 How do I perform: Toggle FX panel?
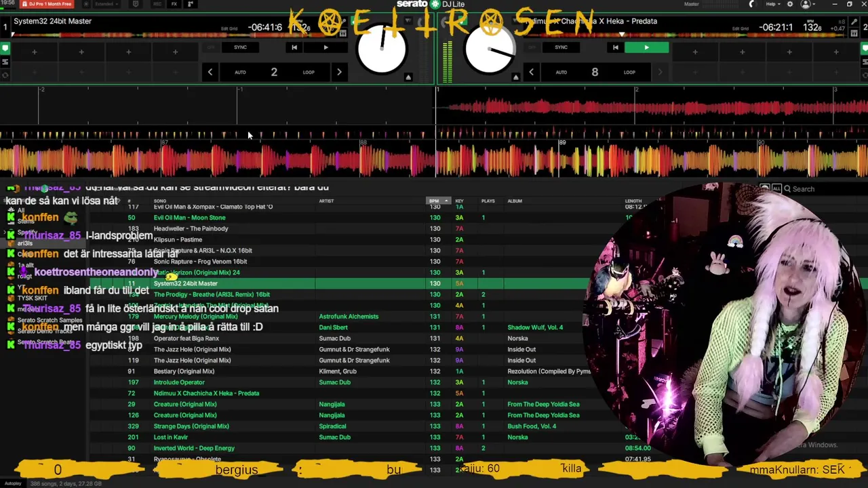point(174,4)
